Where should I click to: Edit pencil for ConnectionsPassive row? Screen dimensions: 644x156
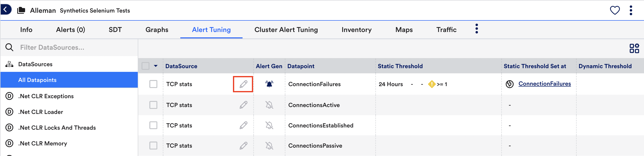(x=243, y=145)
